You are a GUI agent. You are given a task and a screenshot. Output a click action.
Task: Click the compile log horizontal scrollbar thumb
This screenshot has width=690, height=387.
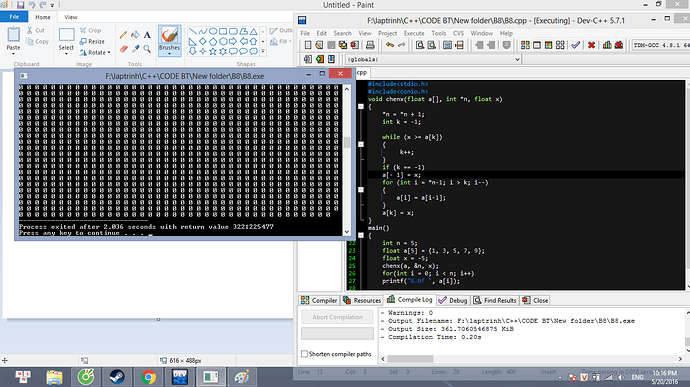coord(410,359)
